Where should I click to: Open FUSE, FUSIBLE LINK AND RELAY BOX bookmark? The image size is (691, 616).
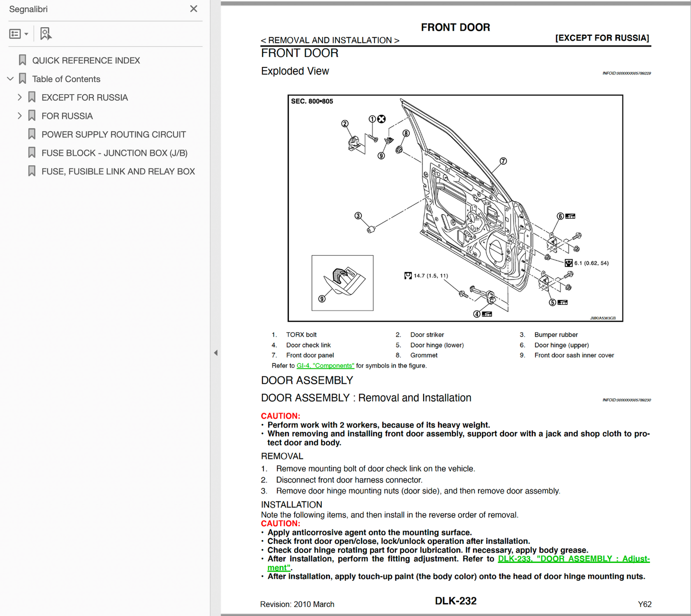pos(118,172)
